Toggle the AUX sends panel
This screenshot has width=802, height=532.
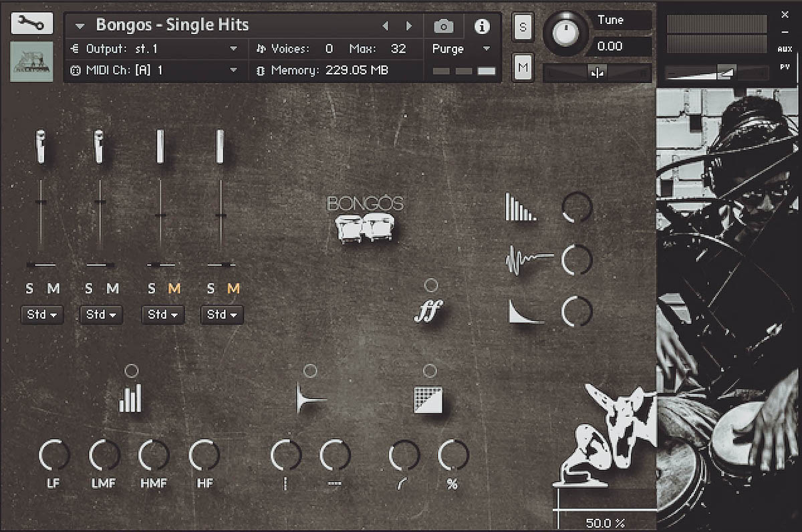tap(785, 49)
